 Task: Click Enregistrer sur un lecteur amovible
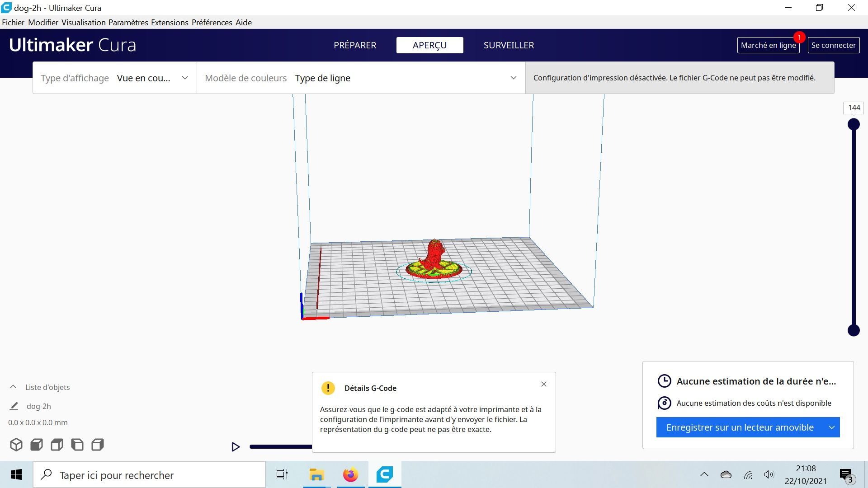point(740,427)
